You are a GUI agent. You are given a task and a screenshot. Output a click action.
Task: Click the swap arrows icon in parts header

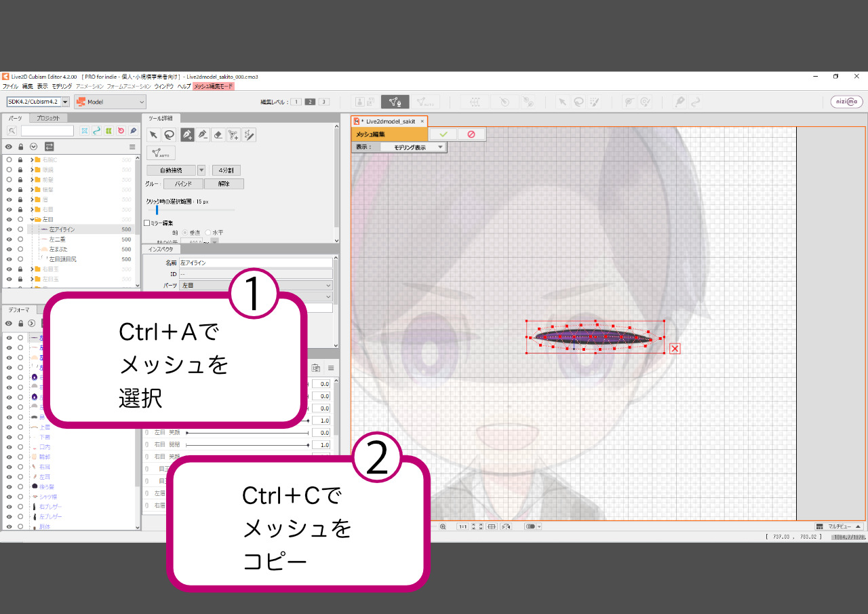point(49,146)
